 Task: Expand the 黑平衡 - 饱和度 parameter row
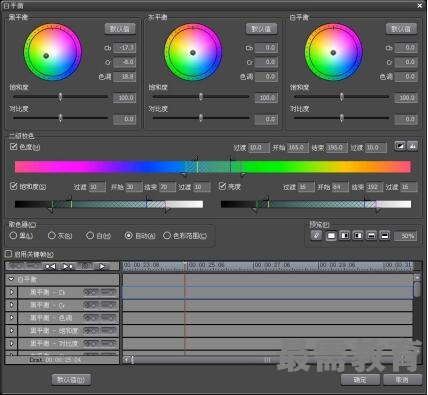12,330
